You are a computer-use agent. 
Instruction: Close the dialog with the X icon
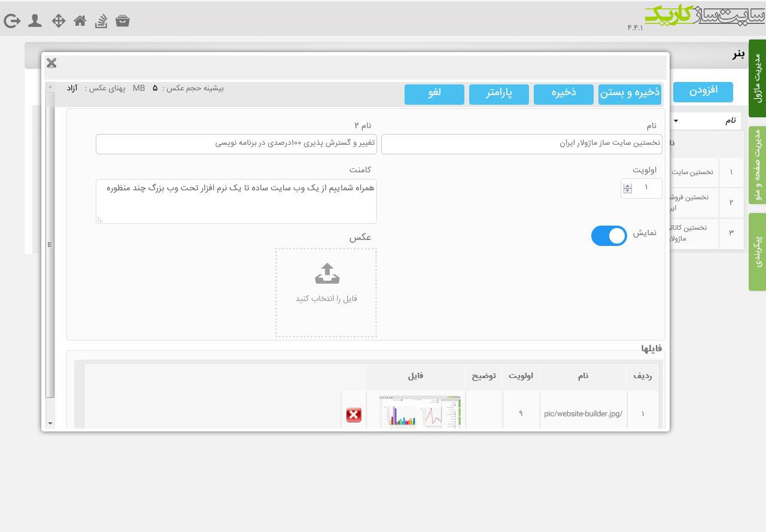click(51, 63)
